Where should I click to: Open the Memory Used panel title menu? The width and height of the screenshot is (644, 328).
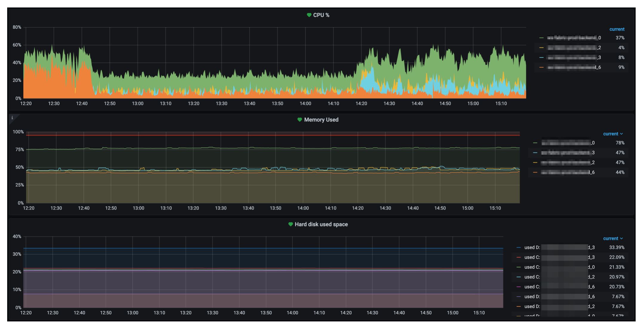tap(321, 120)
